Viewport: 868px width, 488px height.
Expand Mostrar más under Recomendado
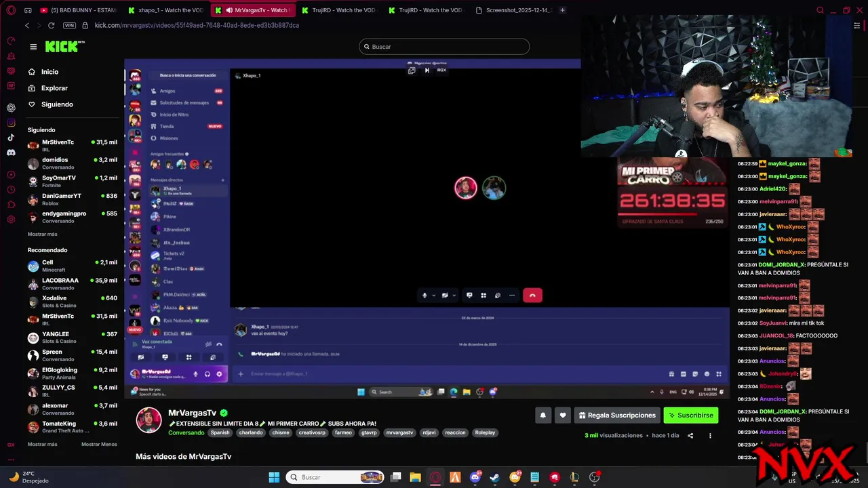click(x=42, y=444)
